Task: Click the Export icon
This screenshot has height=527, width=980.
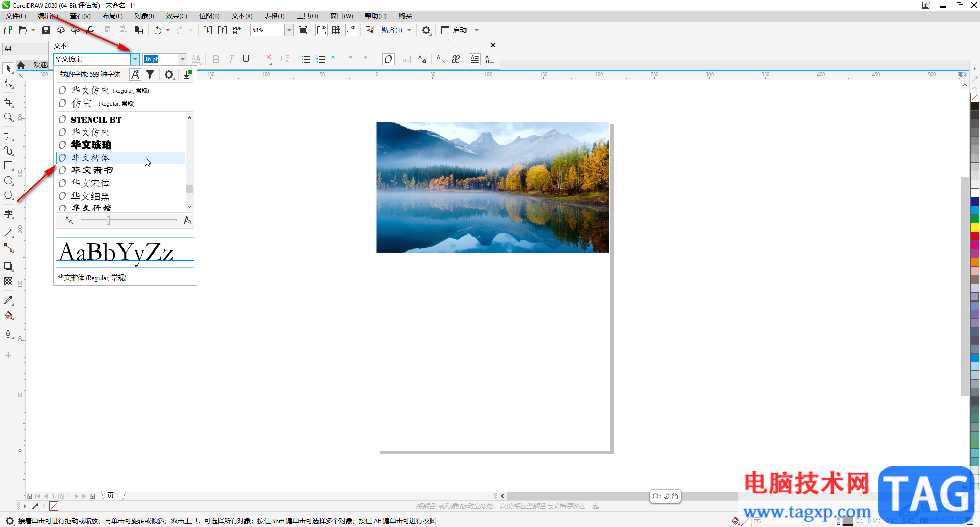Action: (x=223, y=30)
